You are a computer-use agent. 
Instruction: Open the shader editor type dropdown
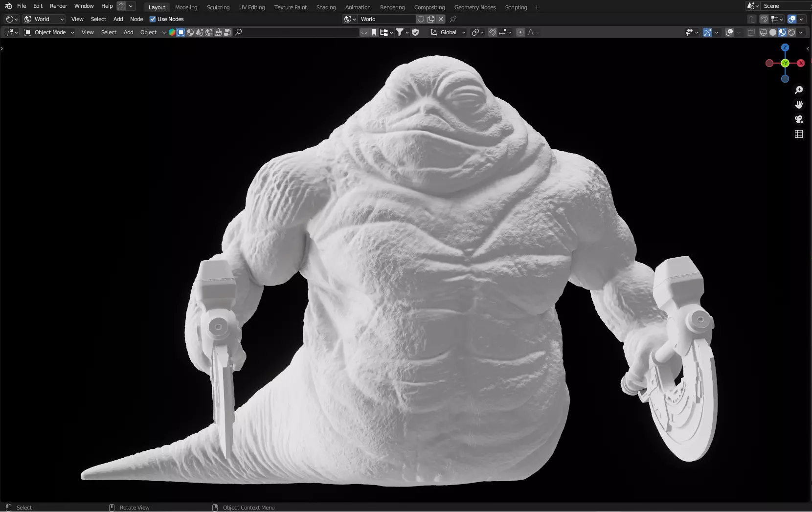(x=12, y=19)
